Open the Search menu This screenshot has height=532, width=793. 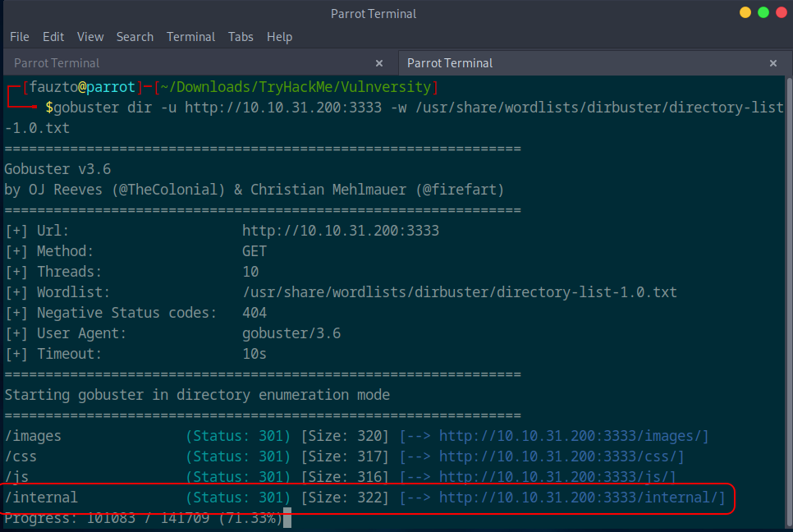(135, 37)
